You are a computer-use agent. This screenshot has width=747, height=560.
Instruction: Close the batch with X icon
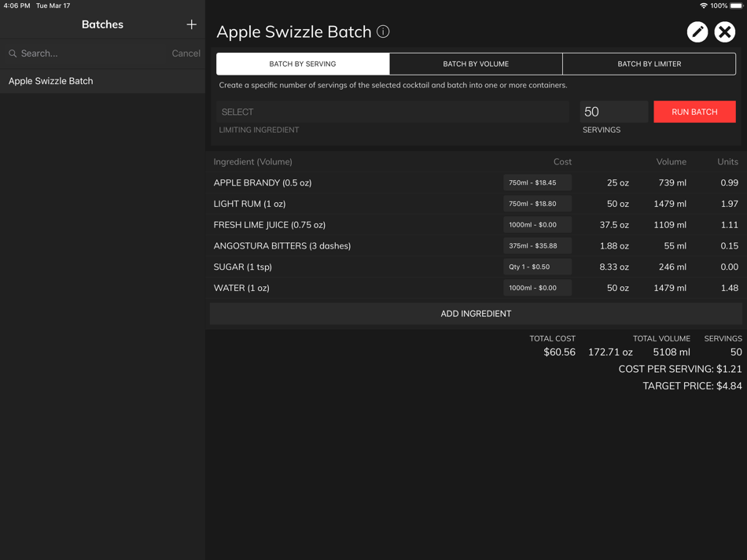coord(725,32)
